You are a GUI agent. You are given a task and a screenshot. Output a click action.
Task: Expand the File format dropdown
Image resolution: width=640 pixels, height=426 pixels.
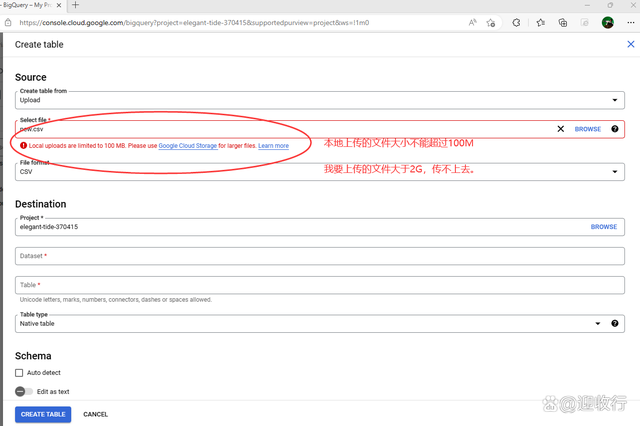[320, 172]
